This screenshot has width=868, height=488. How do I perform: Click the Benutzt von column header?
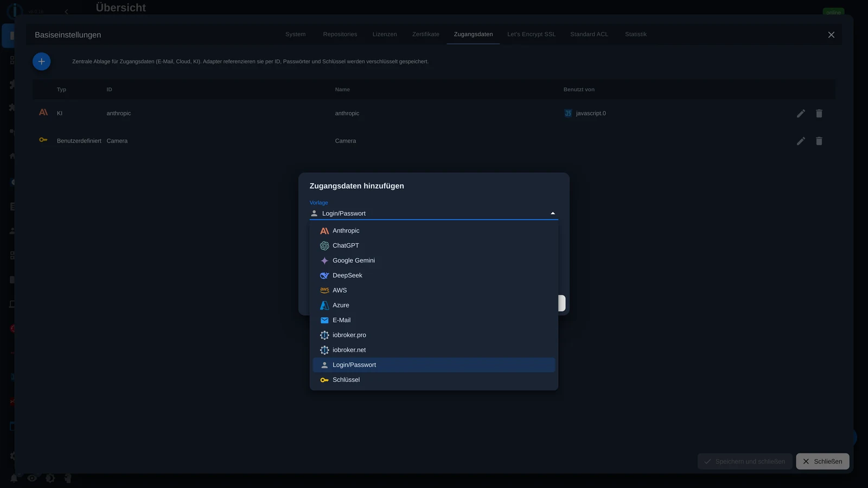tap(579, 89)
